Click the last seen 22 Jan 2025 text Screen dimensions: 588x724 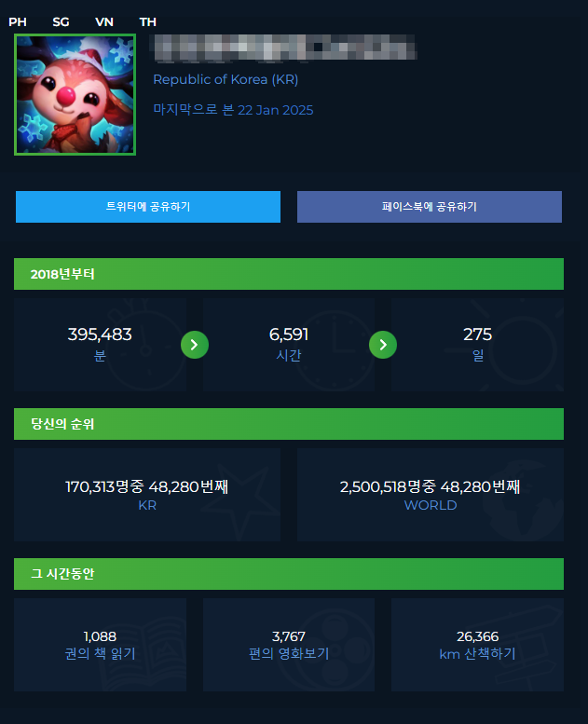[233, 110]
